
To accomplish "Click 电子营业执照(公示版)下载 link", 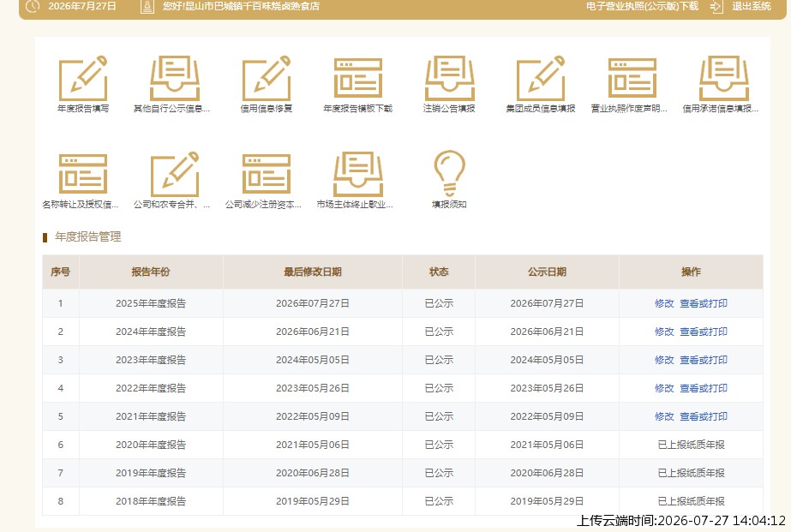I will tap(642, 6).
